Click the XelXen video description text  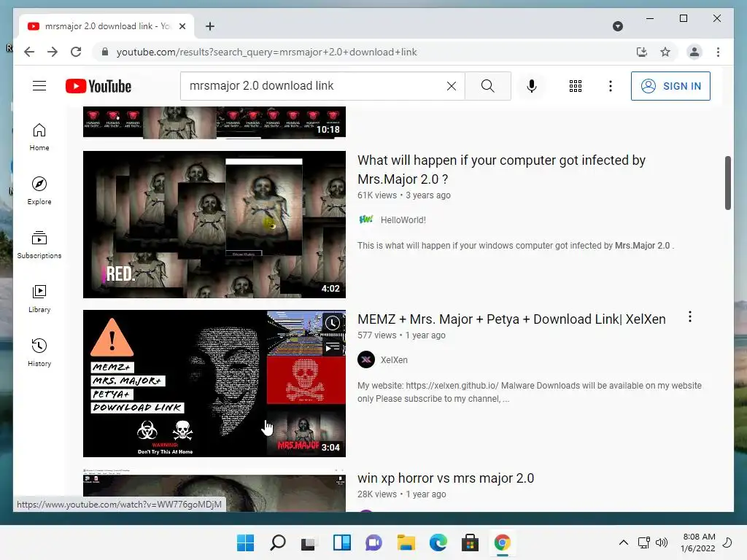530,392
